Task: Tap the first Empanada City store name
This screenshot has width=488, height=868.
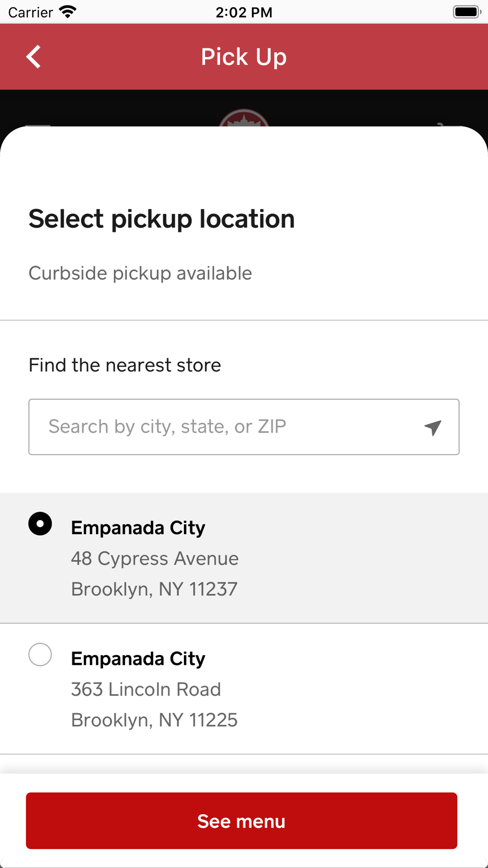Action: point(138,528)
